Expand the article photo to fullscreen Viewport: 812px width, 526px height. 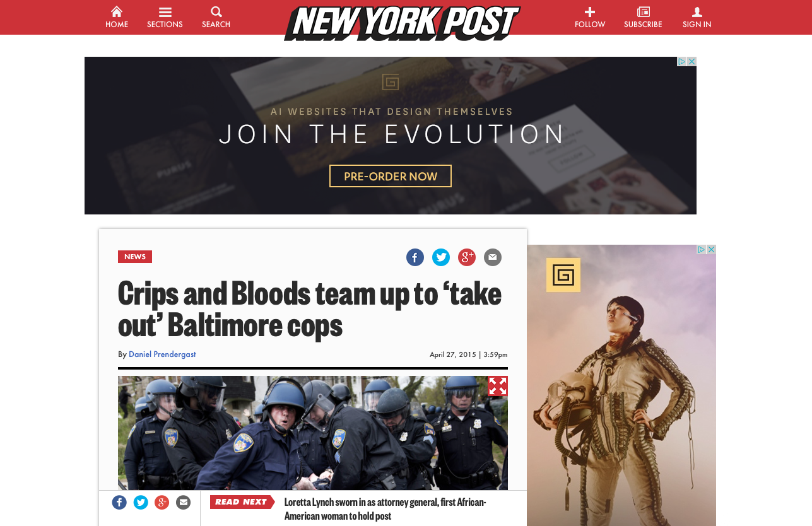click(x=498, y=386)
